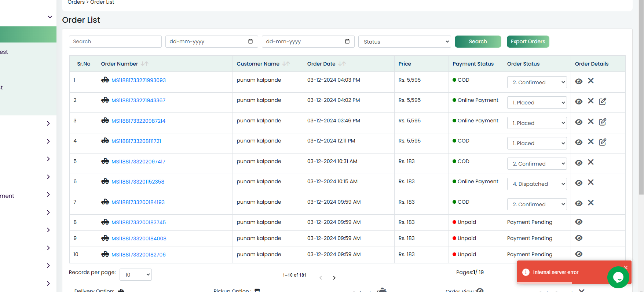View details of order MS11881733200182706
The image size is (644, 292).
click(579, 254)
